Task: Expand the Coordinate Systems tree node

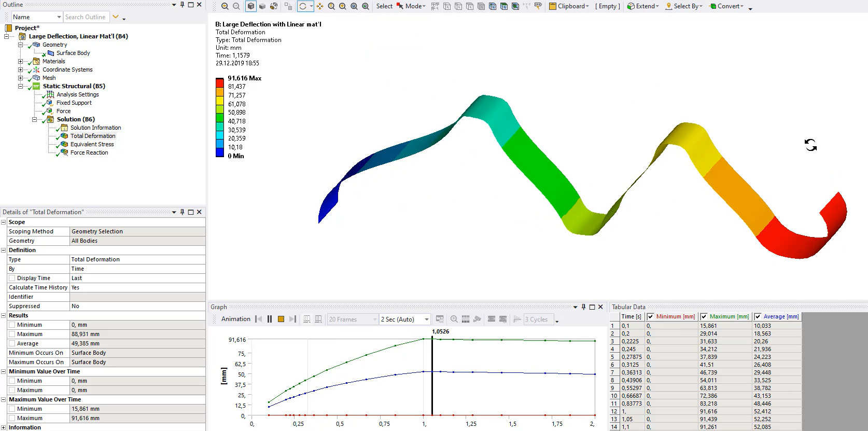Action: coord(20,69)
